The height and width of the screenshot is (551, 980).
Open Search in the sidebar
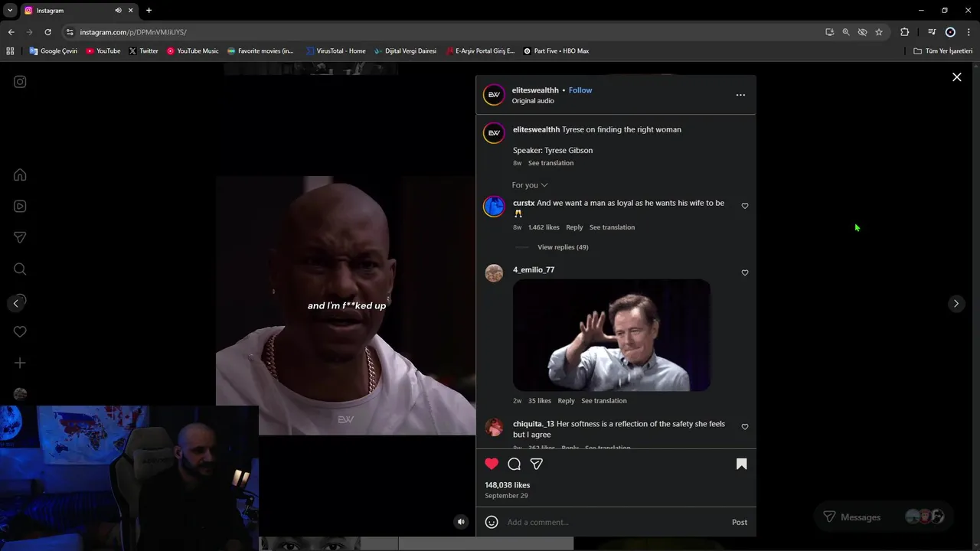click(x=20, y=269)
